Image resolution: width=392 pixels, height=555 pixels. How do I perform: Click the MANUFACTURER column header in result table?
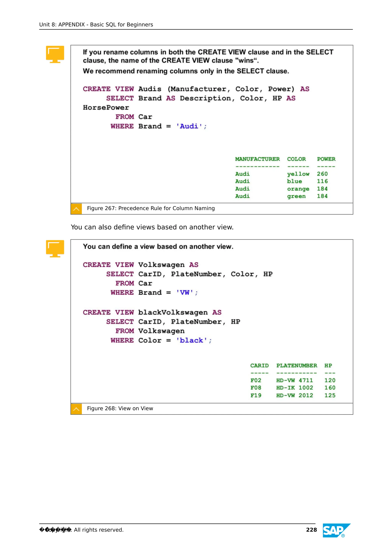click(x=257, y=159)
